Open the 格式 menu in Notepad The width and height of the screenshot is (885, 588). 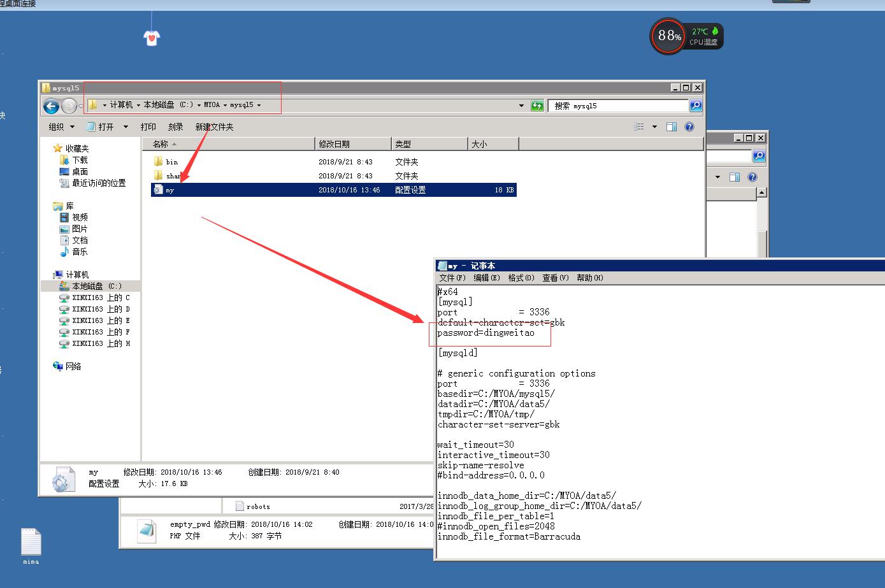tap(521, 278)
